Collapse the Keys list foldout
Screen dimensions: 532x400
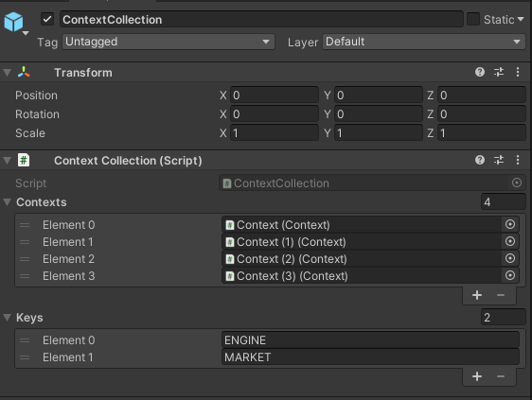point(8,318)
